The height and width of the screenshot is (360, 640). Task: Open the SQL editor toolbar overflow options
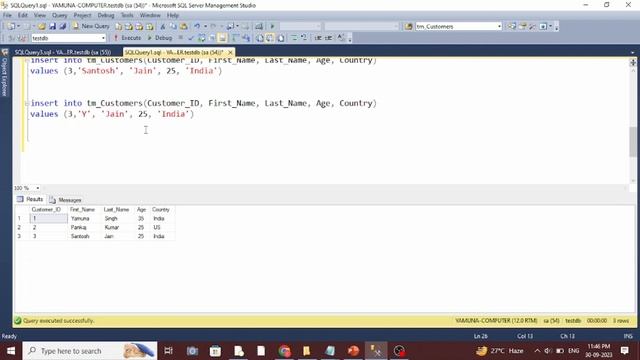350,39
